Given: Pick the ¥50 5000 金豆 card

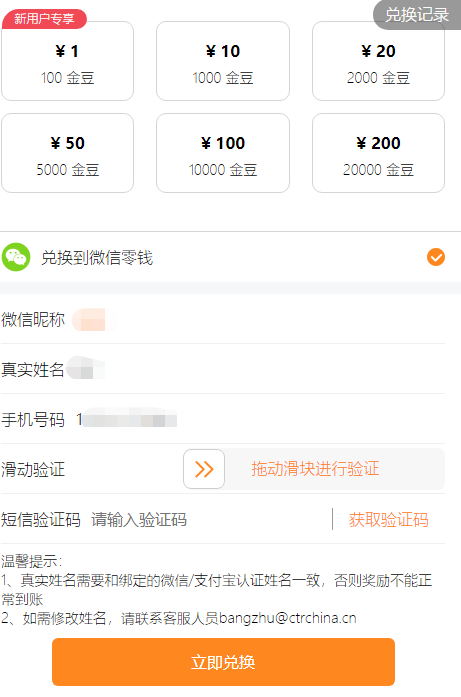Looking at the screenshot, I should pos(68,153).
